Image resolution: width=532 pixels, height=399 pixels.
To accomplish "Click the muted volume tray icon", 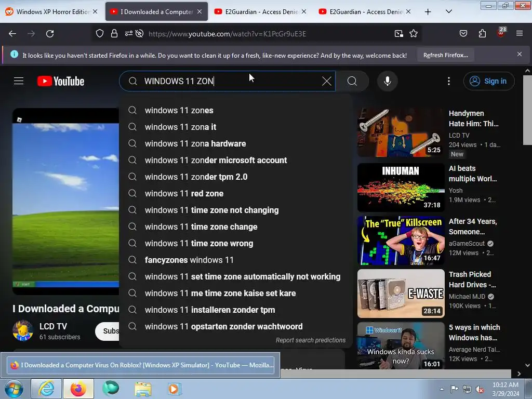I will 480,390.
